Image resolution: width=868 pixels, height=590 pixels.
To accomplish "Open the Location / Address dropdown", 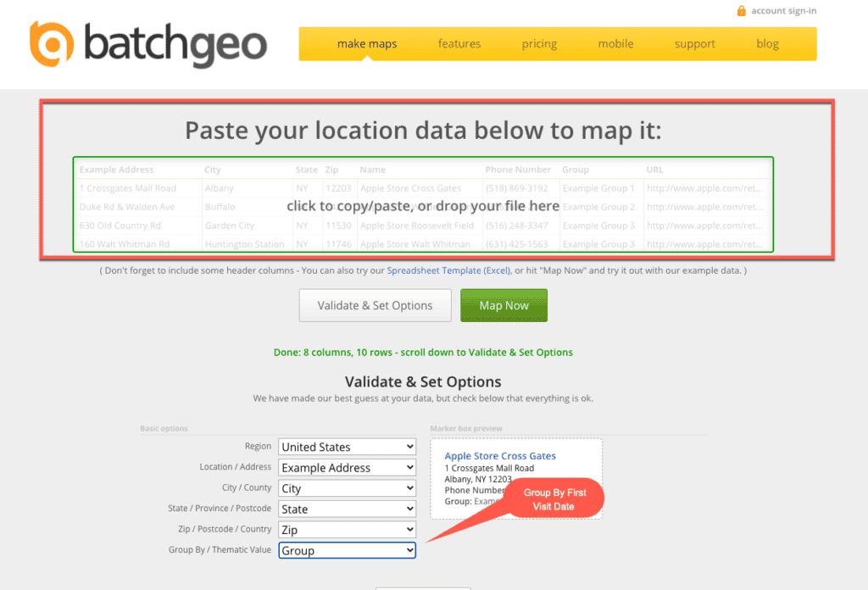I will (347, 467).
